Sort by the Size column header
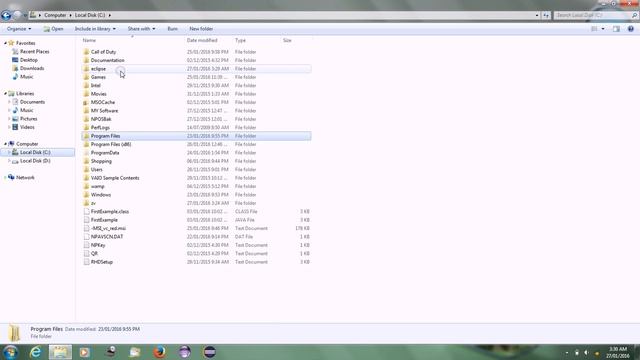 tap(287, 40)
